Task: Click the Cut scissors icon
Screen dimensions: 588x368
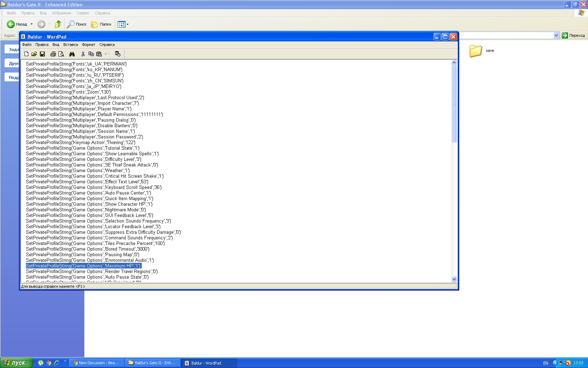Action: (83, 54)
